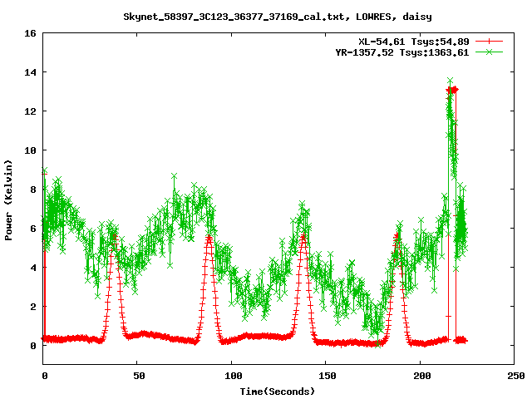
Task: Click the x-axis tick label 150
Action: tap(328, 376)
